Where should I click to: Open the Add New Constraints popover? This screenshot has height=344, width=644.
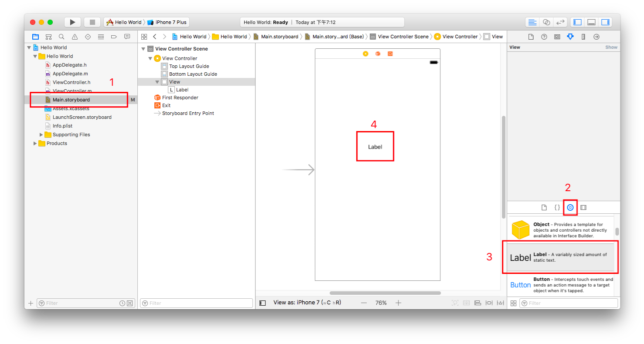(x=489, y=303)
